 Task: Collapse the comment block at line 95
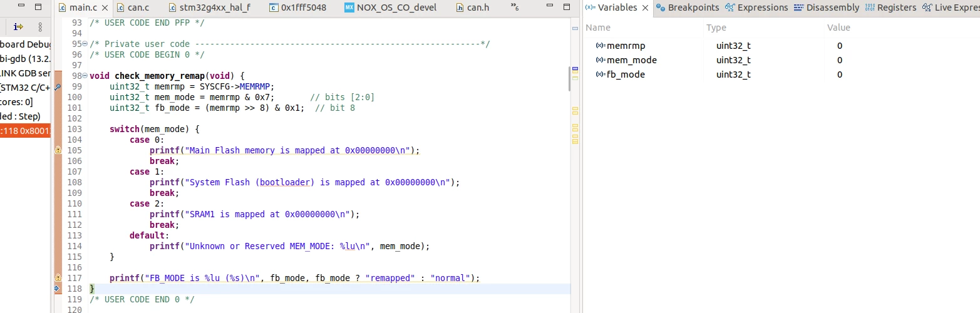click(85, 44)
